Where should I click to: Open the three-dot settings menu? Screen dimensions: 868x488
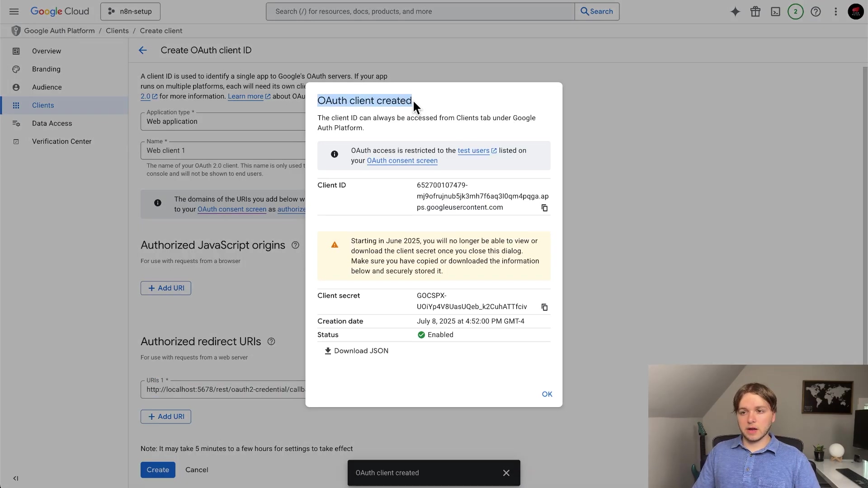(x=835, y=11)
